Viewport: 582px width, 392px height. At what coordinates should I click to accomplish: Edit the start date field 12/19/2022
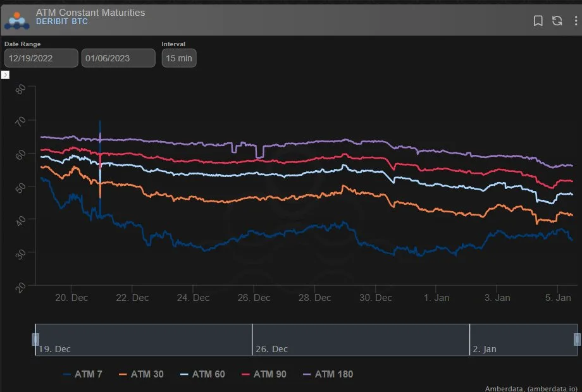tap(41, 58)
